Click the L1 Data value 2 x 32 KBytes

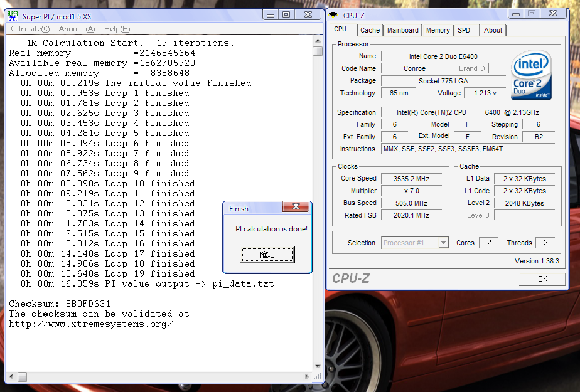[x=525, y=179]
